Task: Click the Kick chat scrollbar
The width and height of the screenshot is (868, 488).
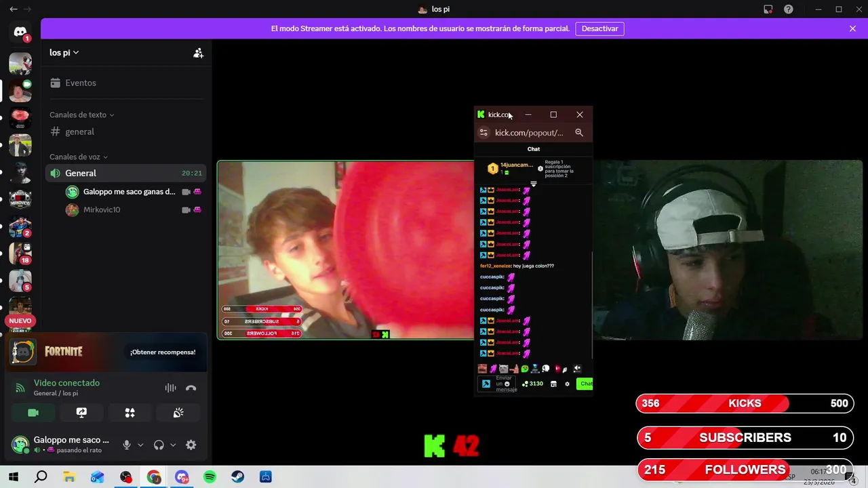Action: click(x=591, y=305)
